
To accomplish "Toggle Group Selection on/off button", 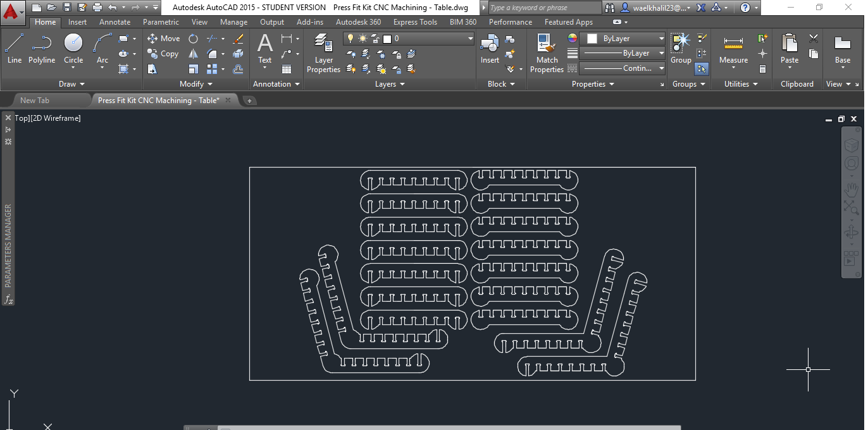I will tap(701, 69).
